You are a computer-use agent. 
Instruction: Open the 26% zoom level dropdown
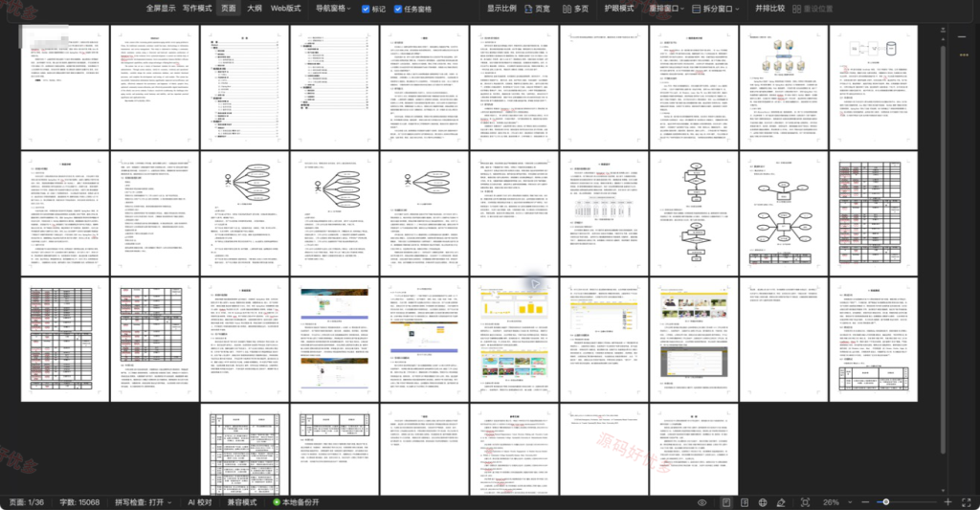[x=837, y=502]
